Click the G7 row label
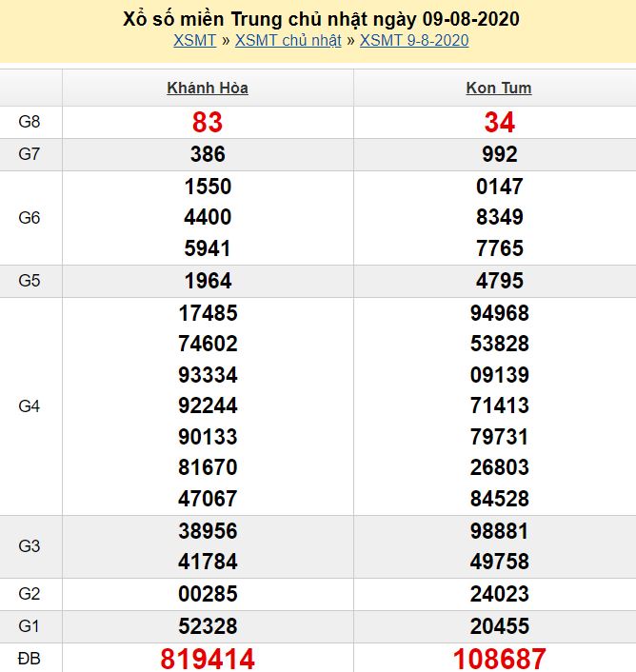Screen dimensions: 636x672 pyautogui.click(x=30, y=154)
